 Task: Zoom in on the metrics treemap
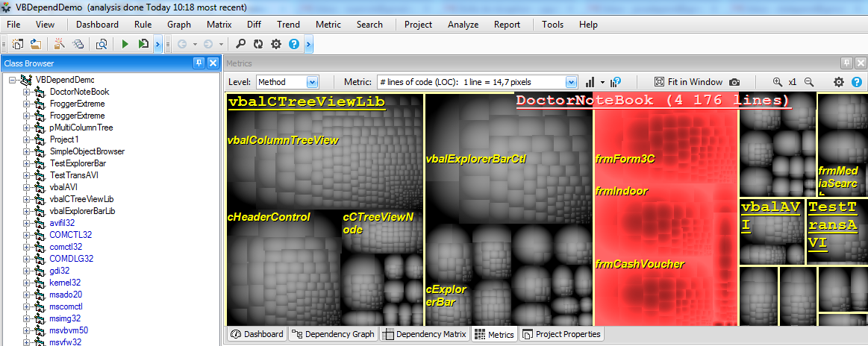(x=778, y=82)
